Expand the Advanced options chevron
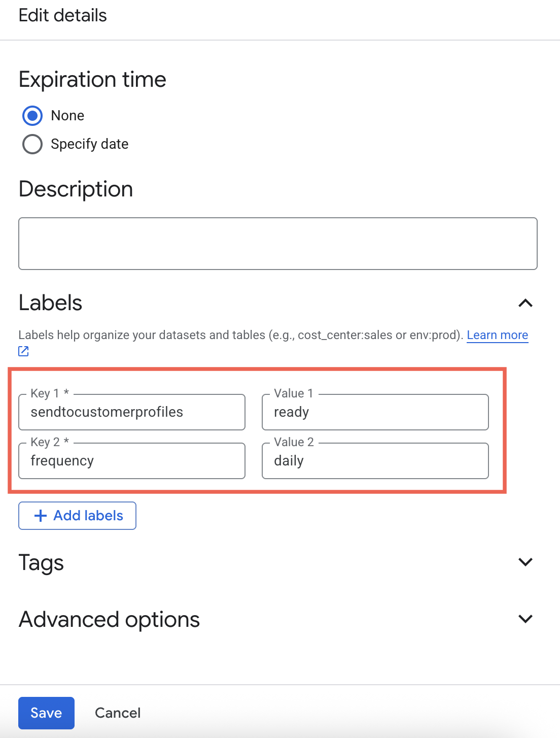The width and height of the screenshot is (560, 738). tap(526, 619)
